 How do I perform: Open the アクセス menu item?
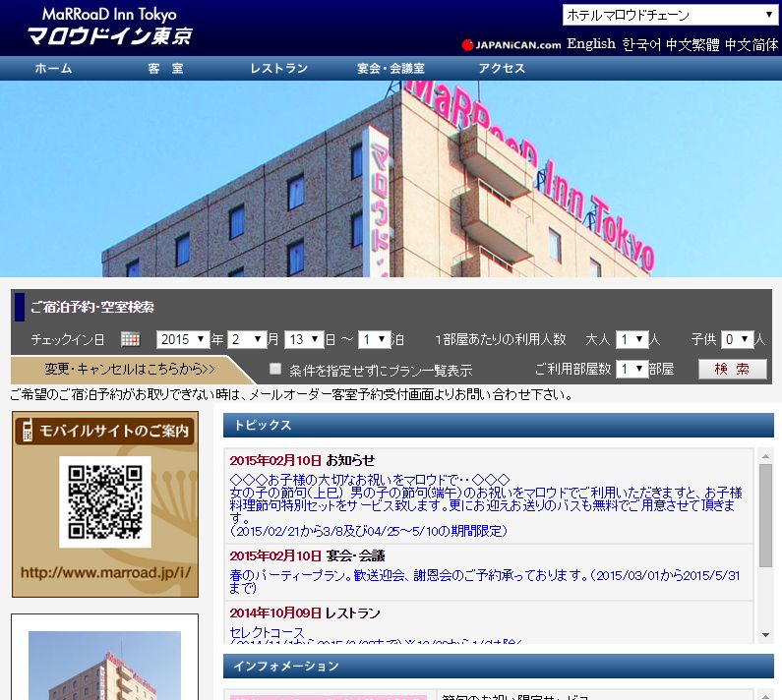502,68
